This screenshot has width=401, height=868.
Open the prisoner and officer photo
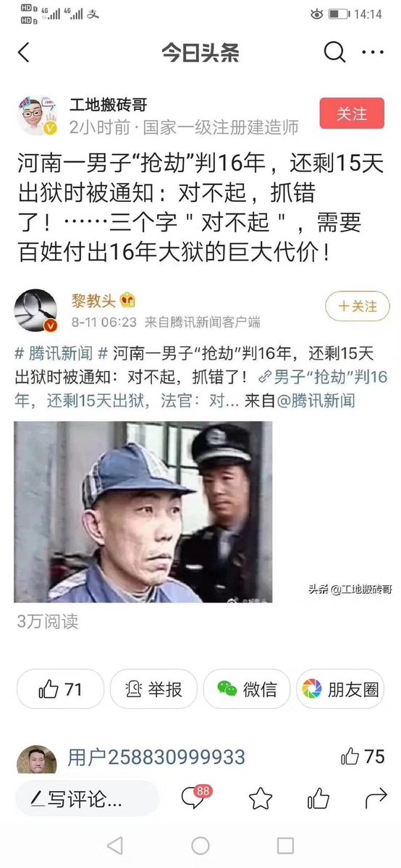(143, 512)
